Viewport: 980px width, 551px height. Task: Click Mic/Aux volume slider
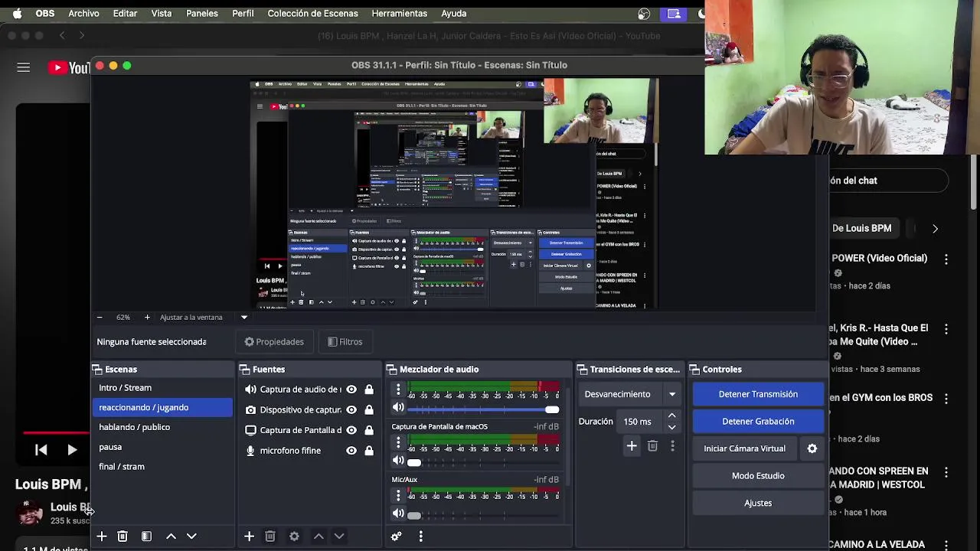tap(414, 515)
